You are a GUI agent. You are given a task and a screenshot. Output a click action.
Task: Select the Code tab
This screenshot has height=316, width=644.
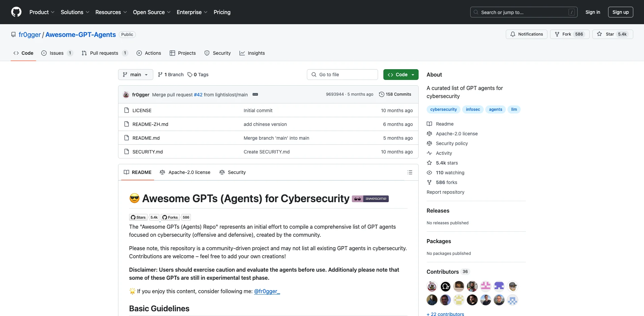point(23,53)
